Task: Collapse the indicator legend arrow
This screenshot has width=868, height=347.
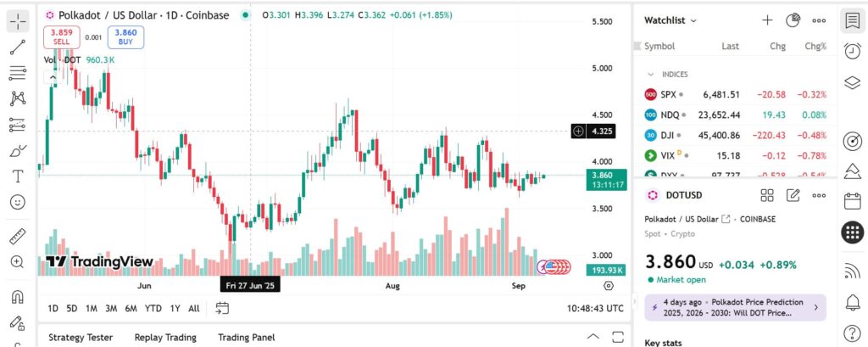Action: click(53, 77)
